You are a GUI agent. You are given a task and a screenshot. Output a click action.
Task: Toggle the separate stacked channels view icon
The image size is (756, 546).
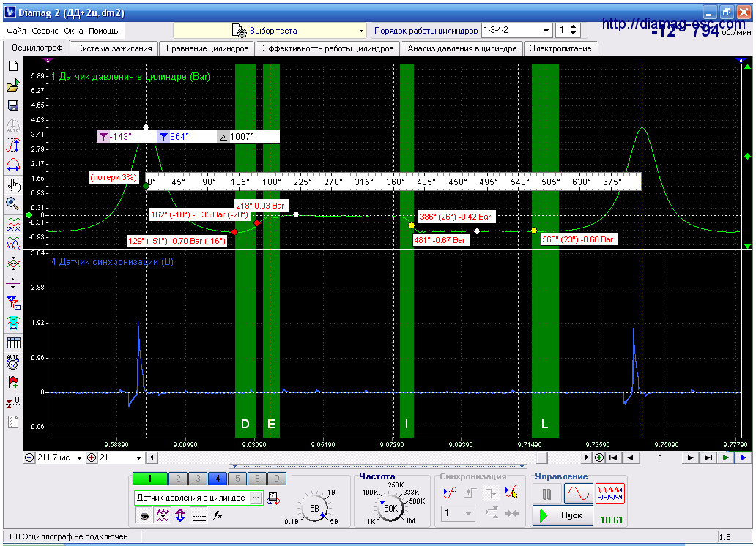[13, 224]
